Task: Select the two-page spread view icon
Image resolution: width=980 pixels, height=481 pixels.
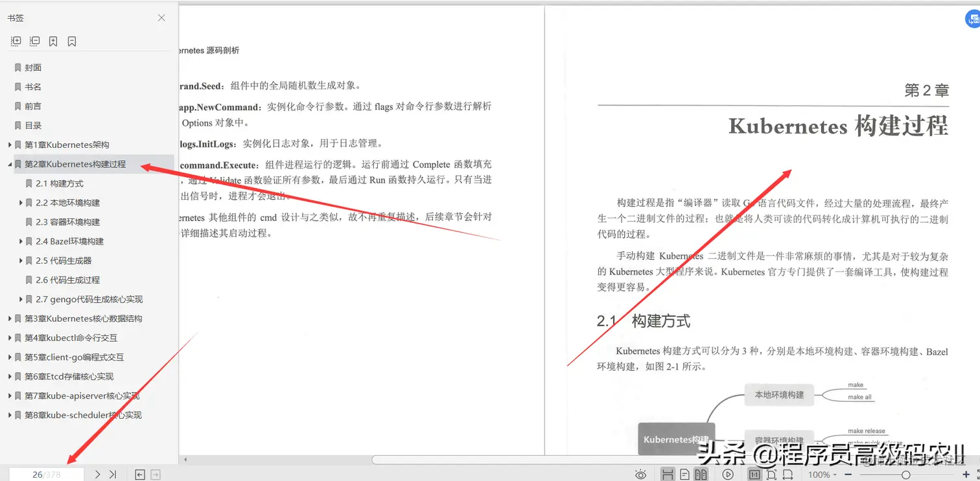Action: pos(702,474)
